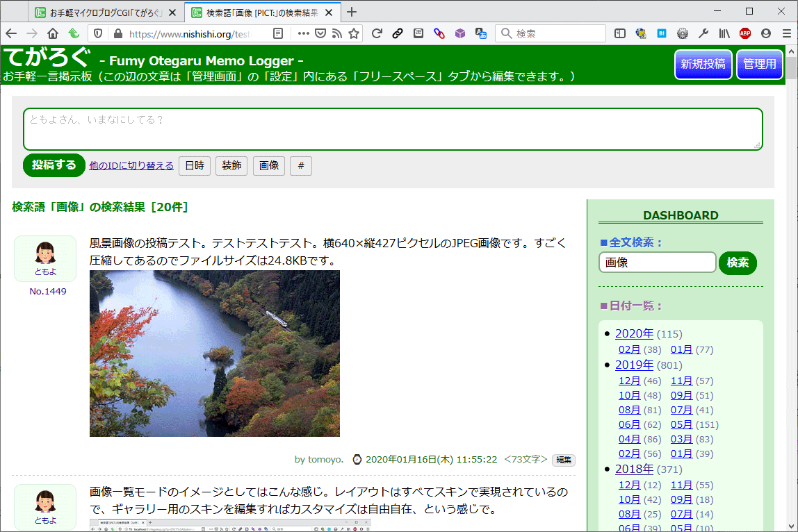Open the autumn lake landscape photo
The image size is (798, 532).
(215, 354)
